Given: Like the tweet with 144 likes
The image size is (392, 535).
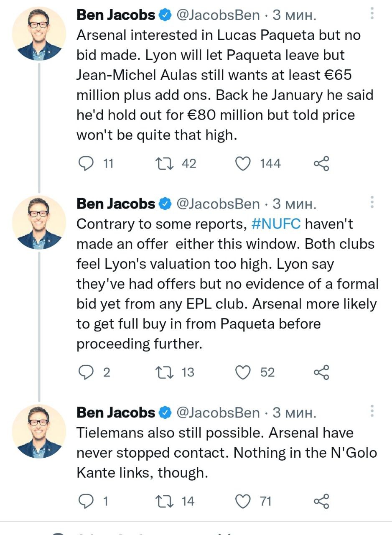Looking at the screenshot, I should click(x=243, y=163).
